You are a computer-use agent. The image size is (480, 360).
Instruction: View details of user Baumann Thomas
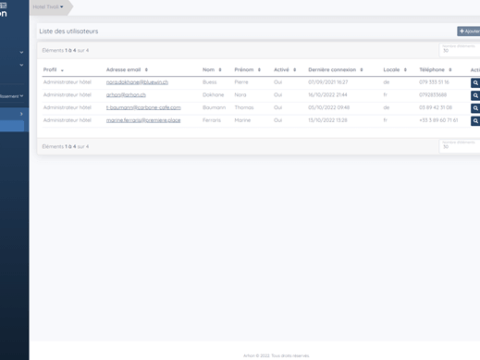(475, 108)
